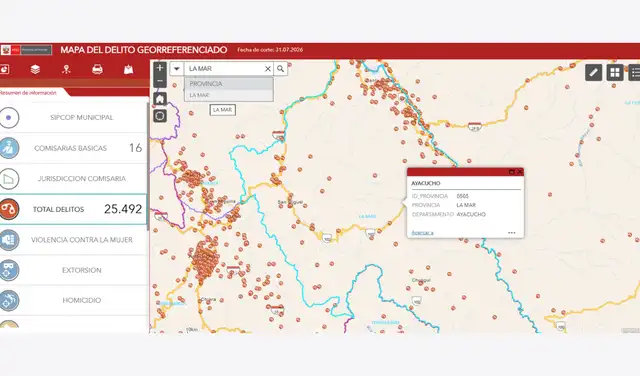The height and width of the screenshot is (376, 640).
Task: Open the legend list widget
Action: pos(635,73)
